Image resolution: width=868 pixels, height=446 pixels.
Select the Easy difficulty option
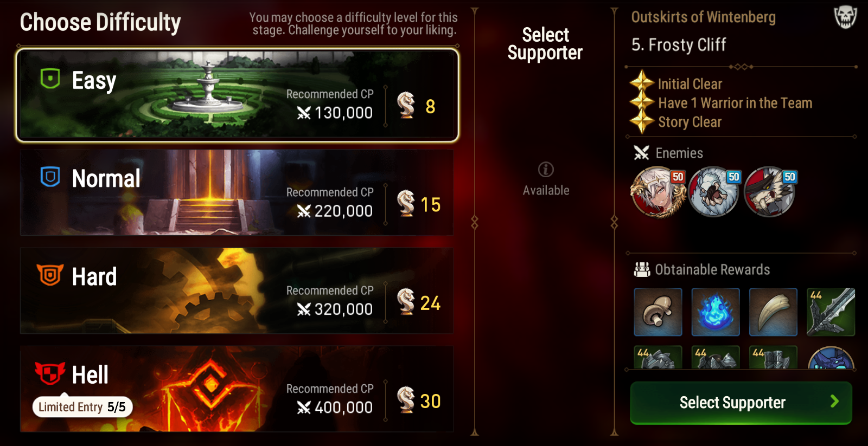[x=237, y=95]
